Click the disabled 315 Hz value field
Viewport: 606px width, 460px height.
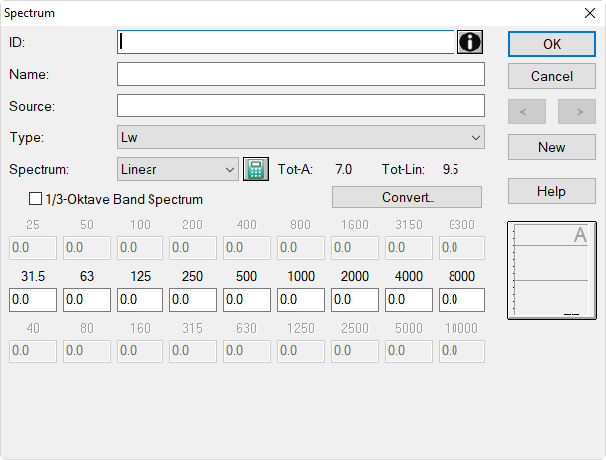pyautogui.click(x=193, y=351)
